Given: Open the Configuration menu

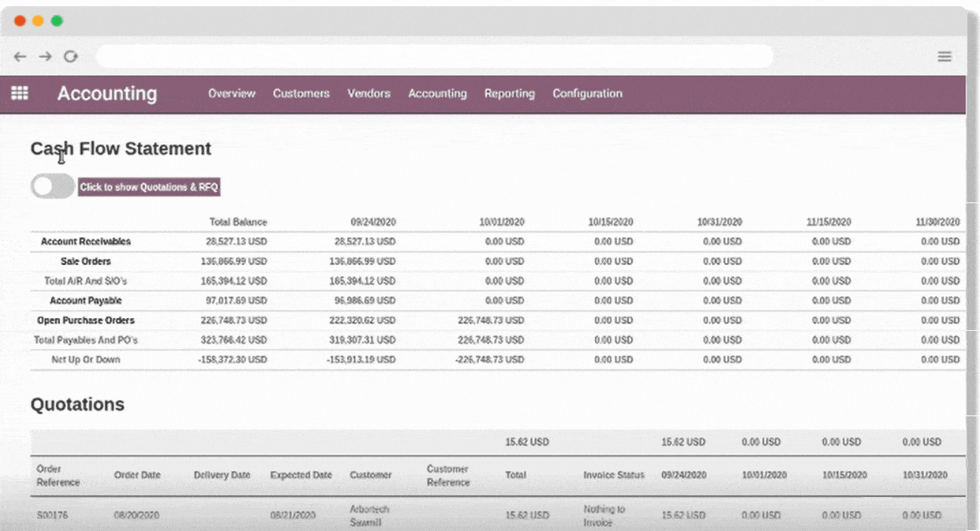Looking at the screenshot, I should tap(587, 93).
